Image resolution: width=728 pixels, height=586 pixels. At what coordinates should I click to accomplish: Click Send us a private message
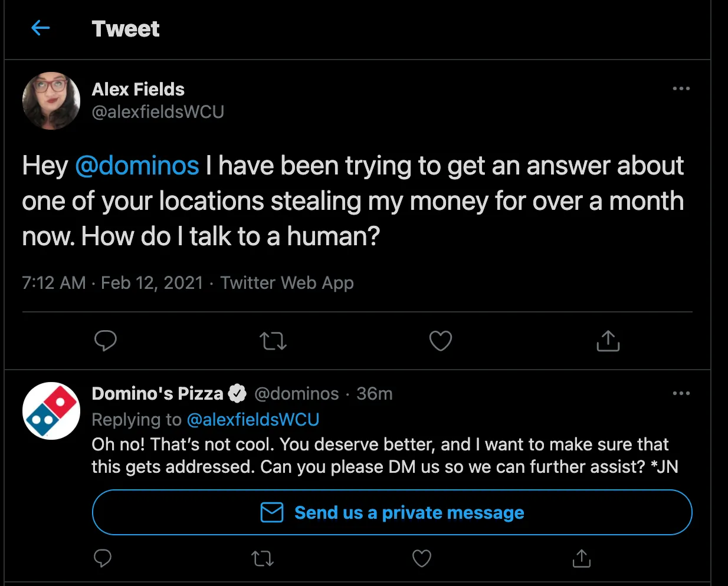click(407, 512)
